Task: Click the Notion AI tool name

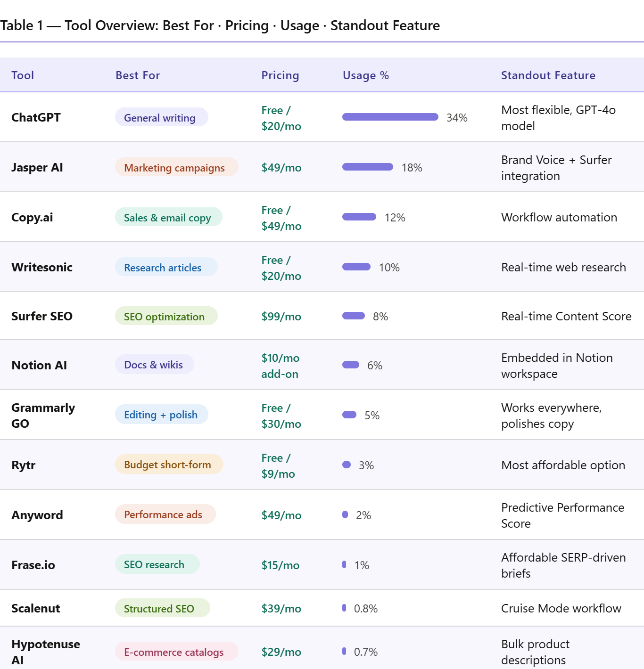Action: 39,365
